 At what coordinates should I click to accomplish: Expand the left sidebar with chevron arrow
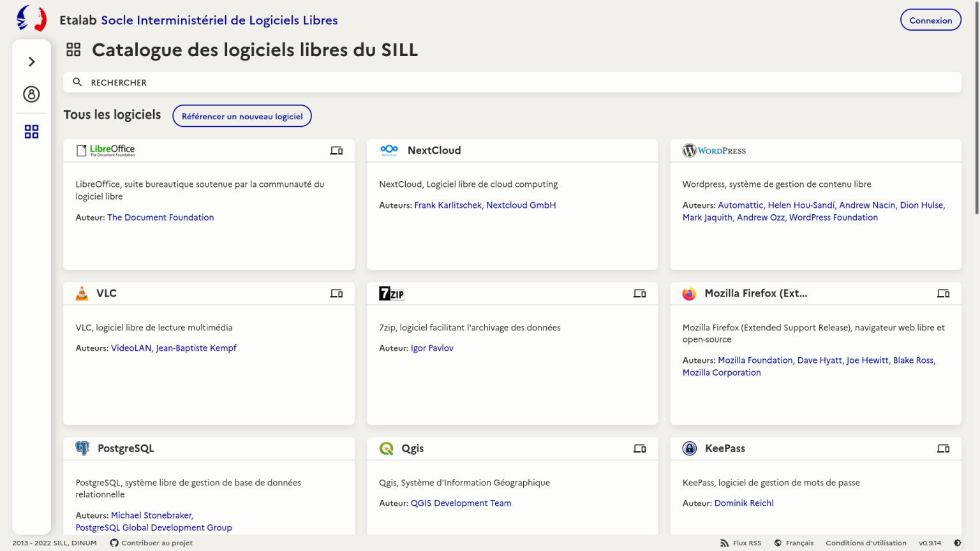click(31, 62)
